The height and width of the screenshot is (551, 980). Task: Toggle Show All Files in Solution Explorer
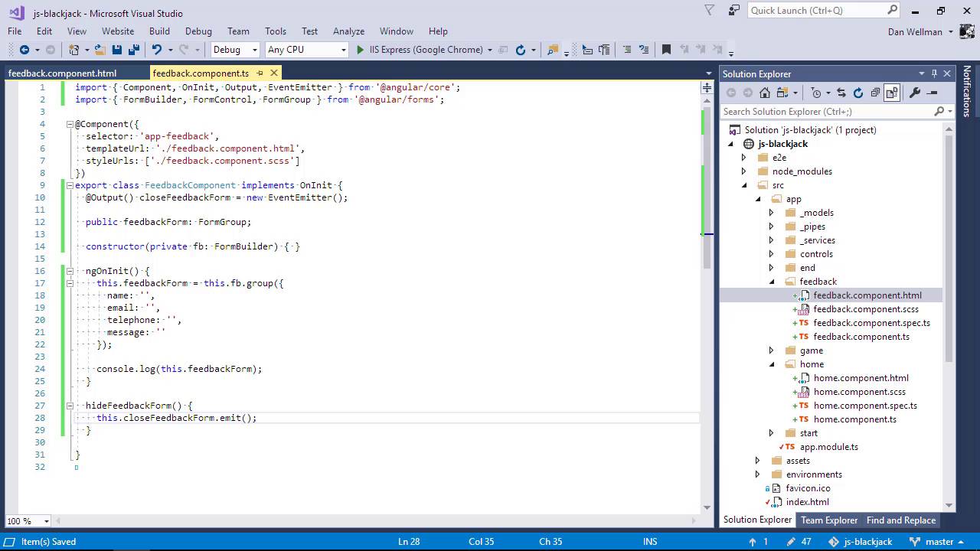[x=892, y=93]
